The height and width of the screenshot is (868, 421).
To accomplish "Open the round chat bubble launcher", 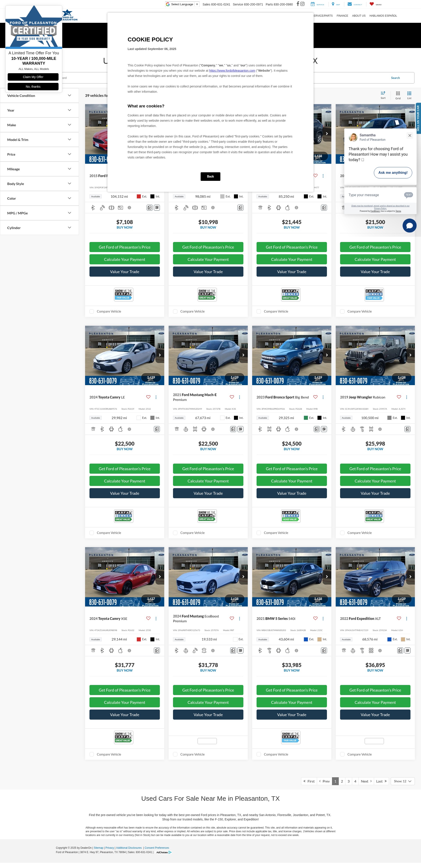I will tap(410, 225).
